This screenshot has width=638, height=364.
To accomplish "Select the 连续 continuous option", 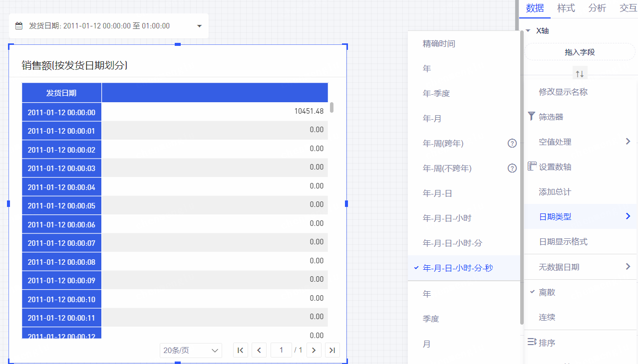I will 547,317.
